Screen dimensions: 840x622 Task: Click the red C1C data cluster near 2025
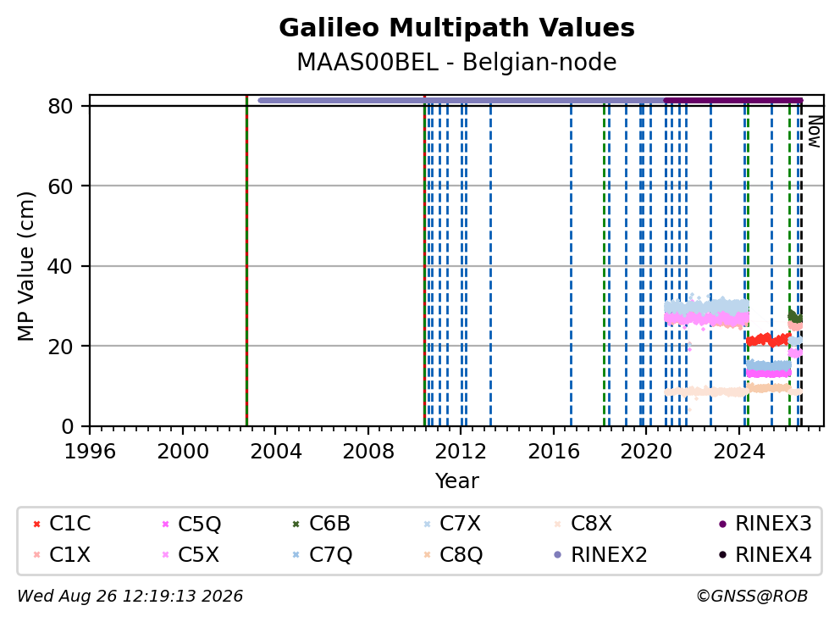point(769,340)
